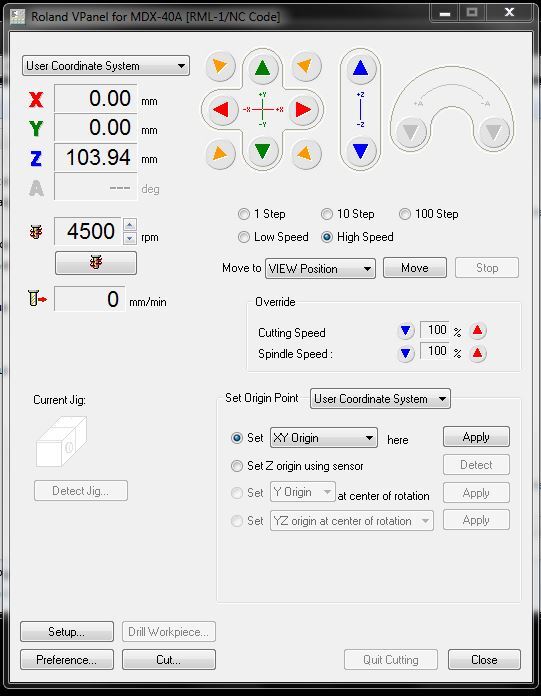The width and height of the screenshot is (541, 696).
Task: Click the Stop button
Action: click(x=487, y=268)
